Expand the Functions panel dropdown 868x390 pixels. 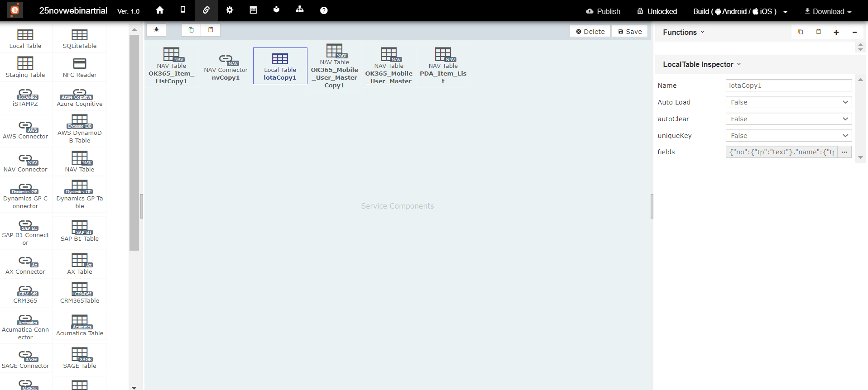coord(684,32)
